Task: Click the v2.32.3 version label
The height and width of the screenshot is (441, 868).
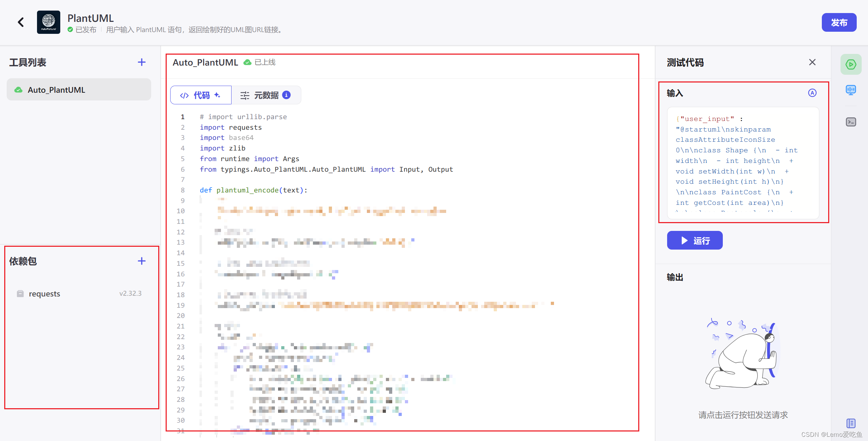Action: [130, 293]
